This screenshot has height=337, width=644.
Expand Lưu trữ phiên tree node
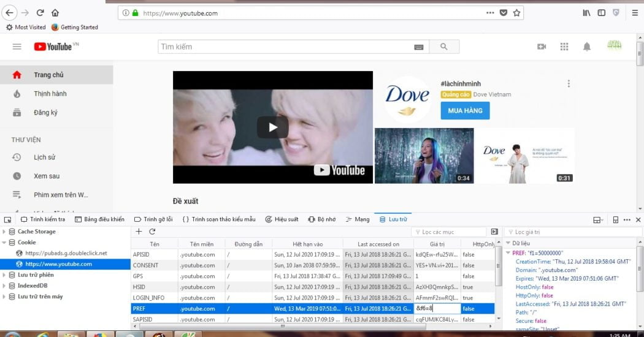pyautogui.click(x=4, y=275)
